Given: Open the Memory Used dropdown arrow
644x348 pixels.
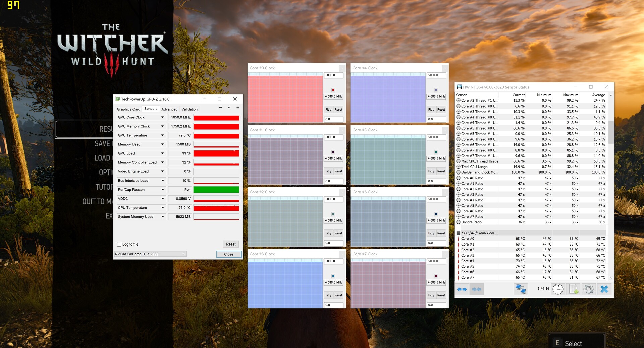Looking at the screenshot, I should tap(163, 144).
